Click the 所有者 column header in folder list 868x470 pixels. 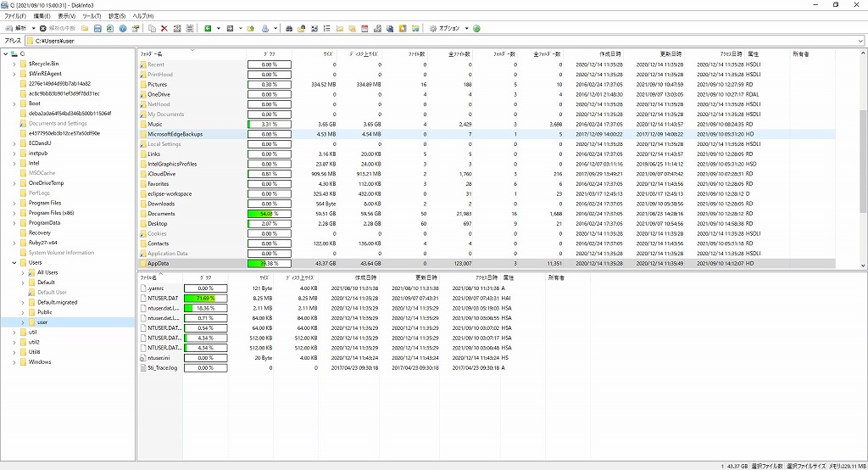[x=812, y=54]
